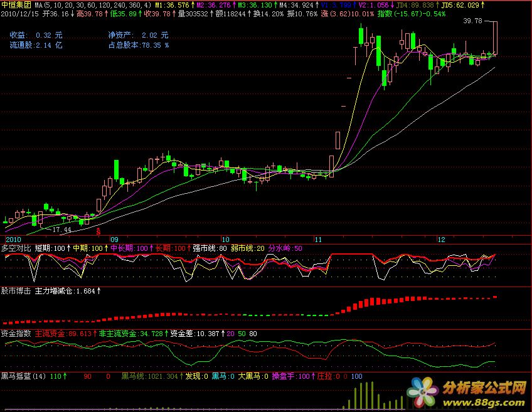Screen dimensions: 532x412
Task: Click the V2:1.056 value
Action: 376,5
